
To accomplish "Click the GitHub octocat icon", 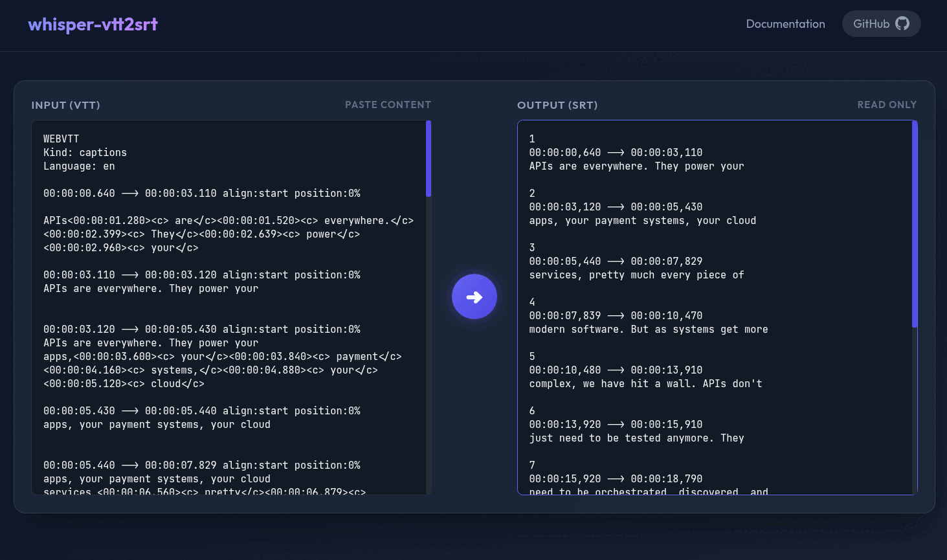I will point(902,24).
